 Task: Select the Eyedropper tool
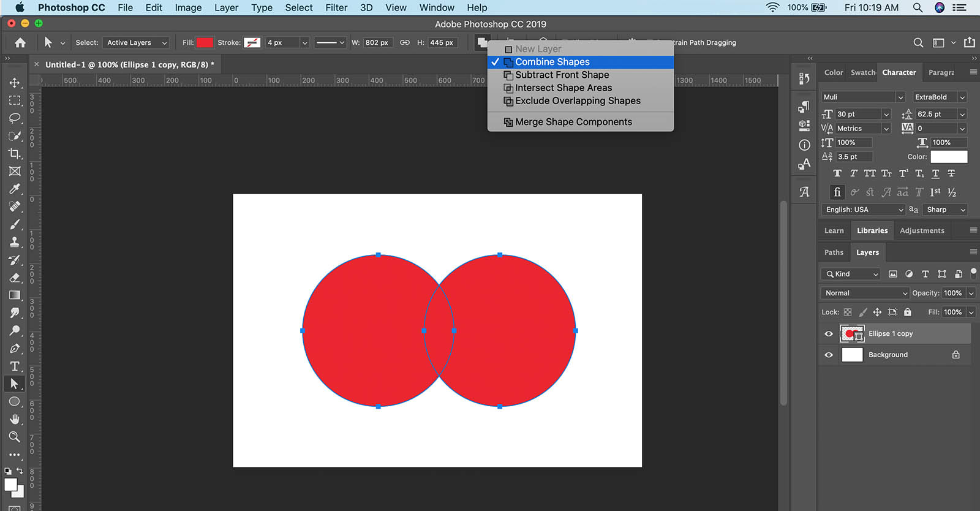click(x=15, y=189)
